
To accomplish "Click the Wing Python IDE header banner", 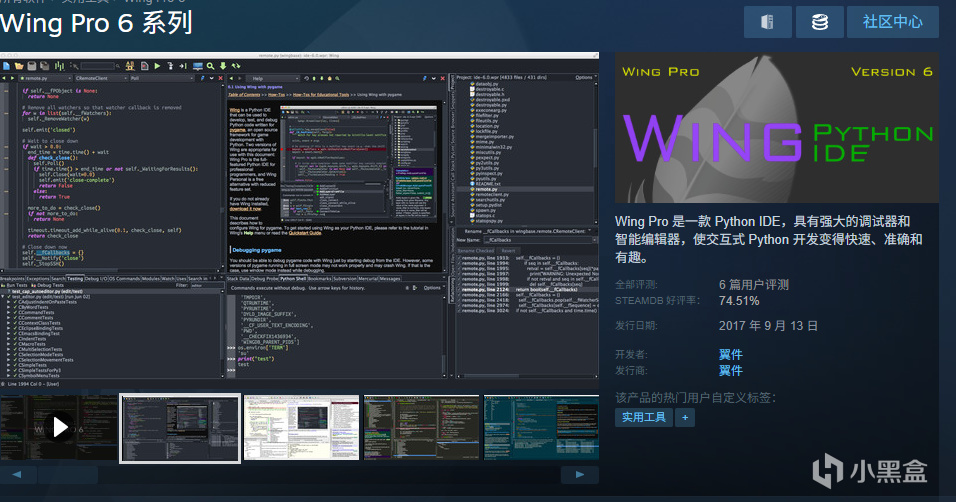I will click(x=777, y=127).
